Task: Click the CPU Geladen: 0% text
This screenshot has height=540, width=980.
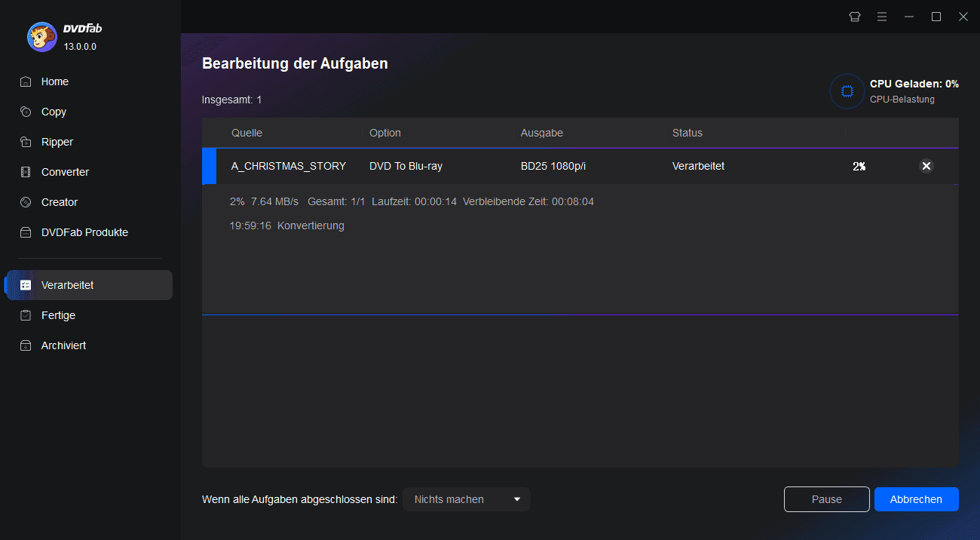Action: (x=914, y=84)
